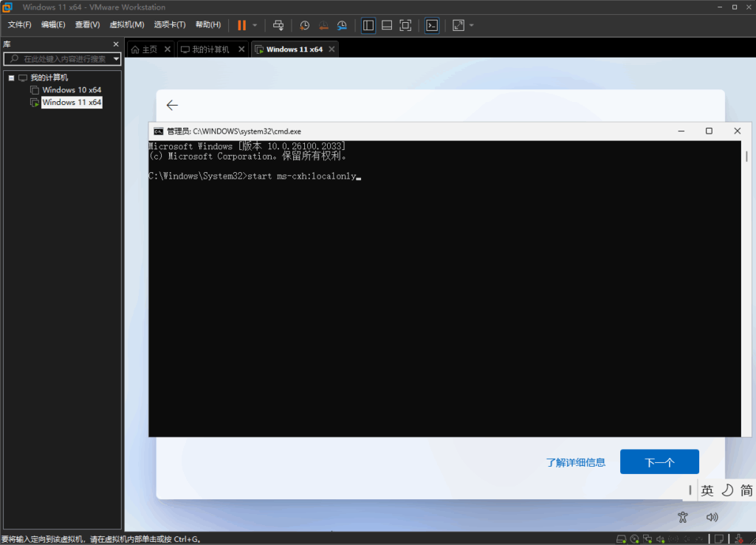This screenshot has width=756, height=545.
Task: Open the power options dropdown arrow
Action: point(255,25)
